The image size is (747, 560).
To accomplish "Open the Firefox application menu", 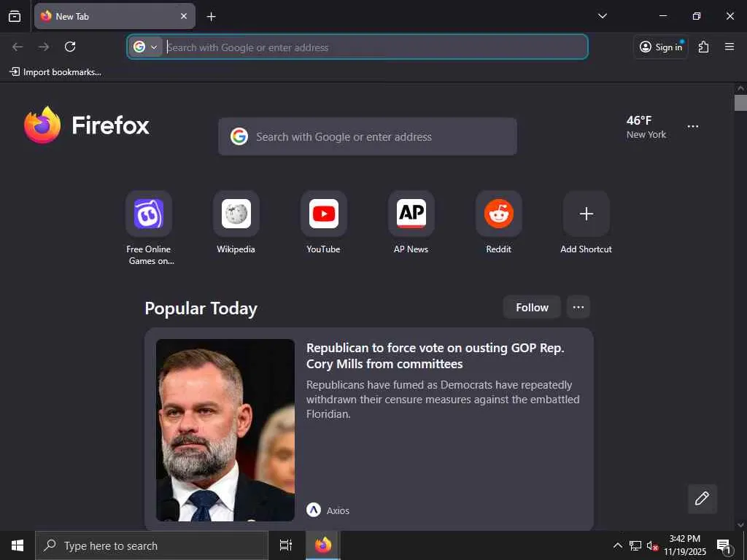I will pos(729,47).
